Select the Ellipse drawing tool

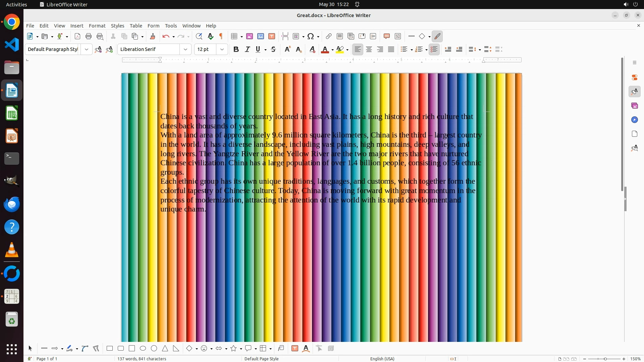[x=143, y=349]
